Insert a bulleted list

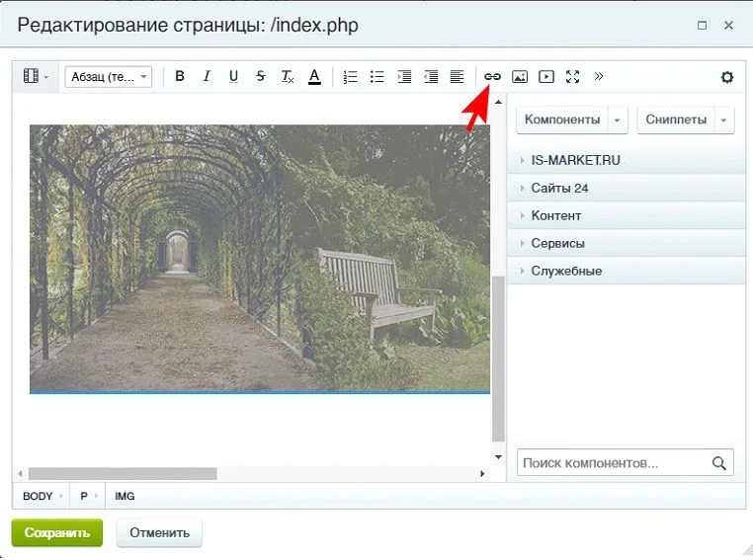(376, 77)
